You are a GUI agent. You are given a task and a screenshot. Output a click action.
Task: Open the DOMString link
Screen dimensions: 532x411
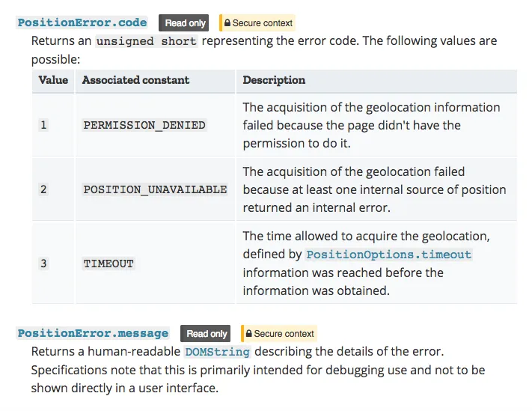tap(217, 351)
